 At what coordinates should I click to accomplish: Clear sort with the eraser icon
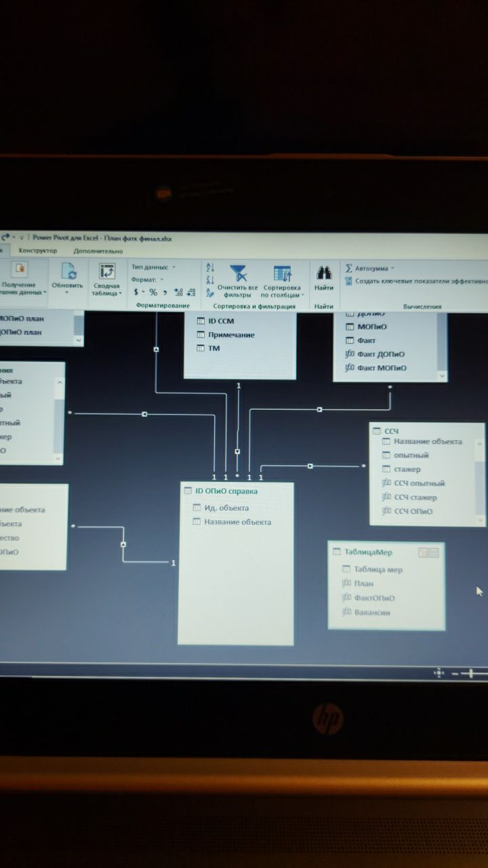point(209,293)
